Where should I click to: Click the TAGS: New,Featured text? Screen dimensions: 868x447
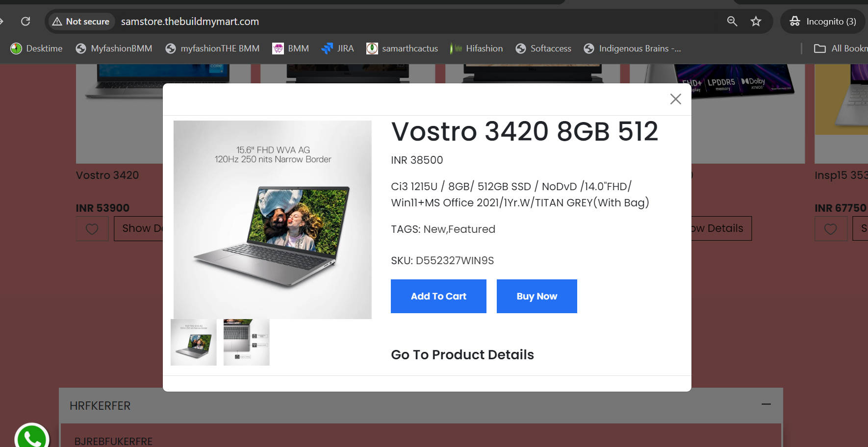pyautogui.click(x=443, y=229)
